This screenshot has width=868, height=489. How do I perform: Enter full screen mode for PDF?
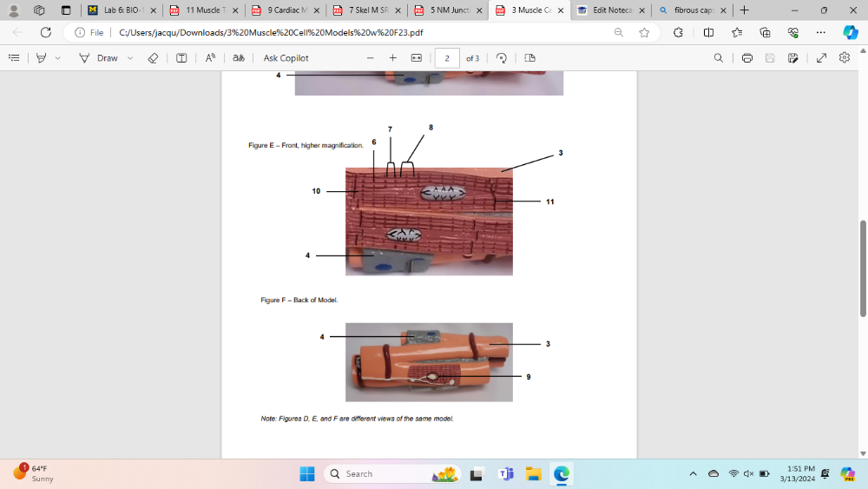pos(821,58)
